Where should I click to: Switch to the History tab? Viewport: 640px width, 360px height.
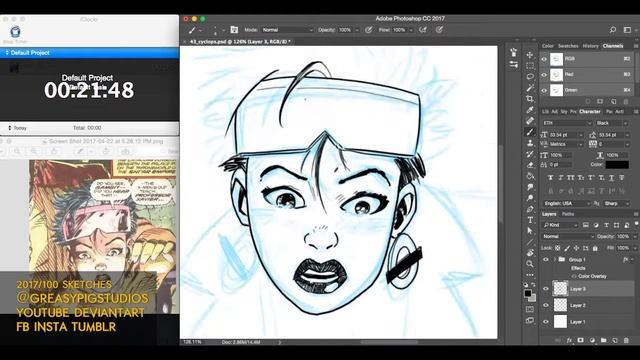(590, 46)
